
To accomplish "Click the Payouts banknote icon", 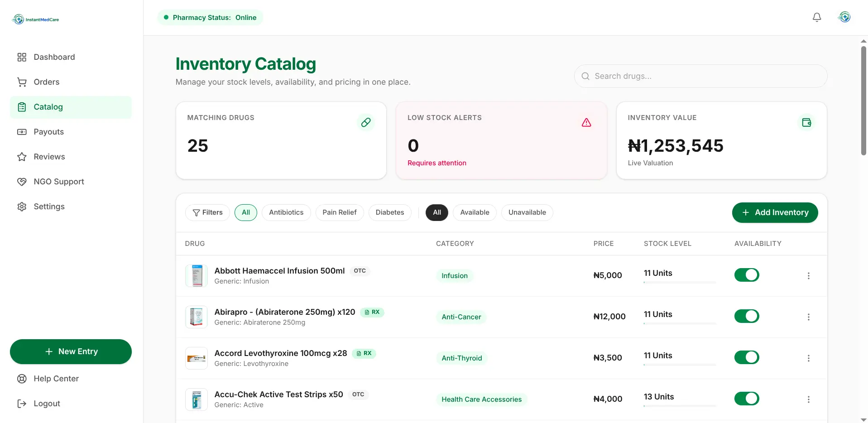I will pyautogui.click(x=22, y=132).
